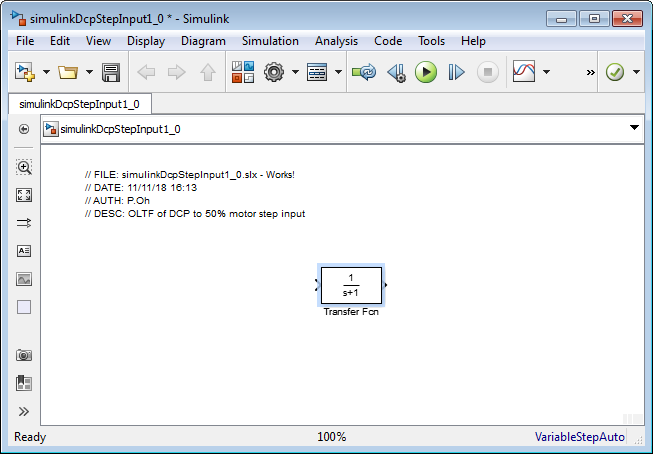Click the Screenshot camera icon
This screenshot has height=454, width=653.
coord(24,355)
